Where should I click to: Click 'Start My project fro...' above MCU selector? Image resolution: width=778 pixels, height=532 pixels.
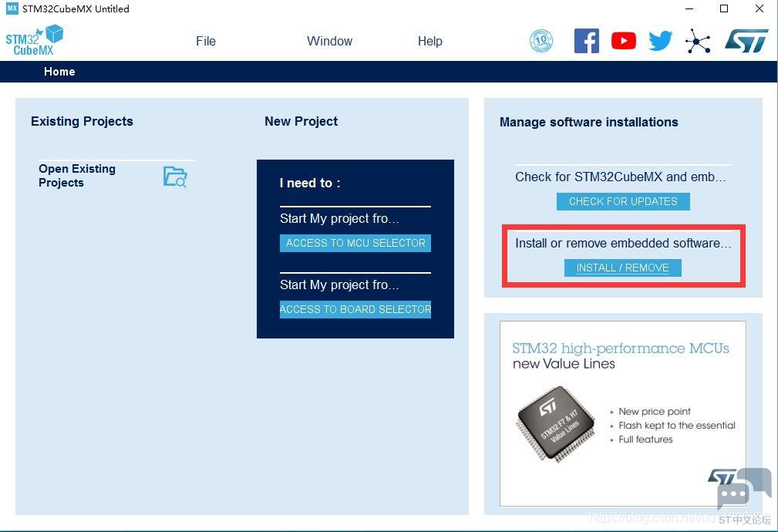[339, 218]
